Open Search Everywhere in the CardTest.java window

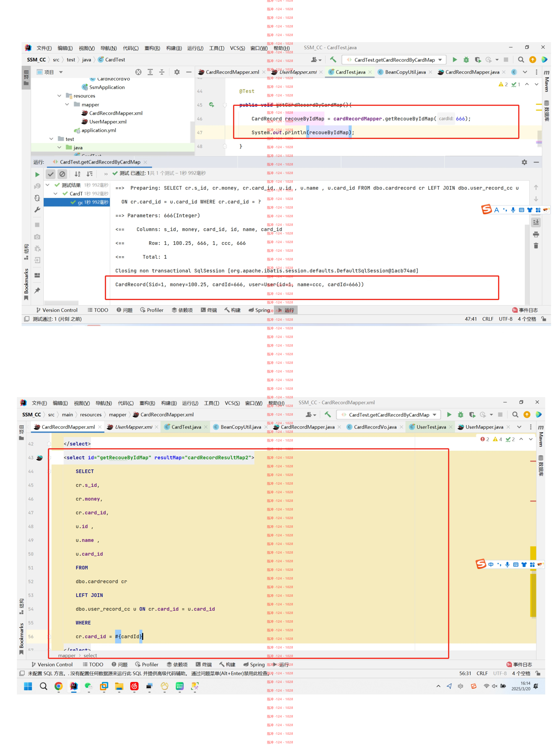click(x=521, y=60)
